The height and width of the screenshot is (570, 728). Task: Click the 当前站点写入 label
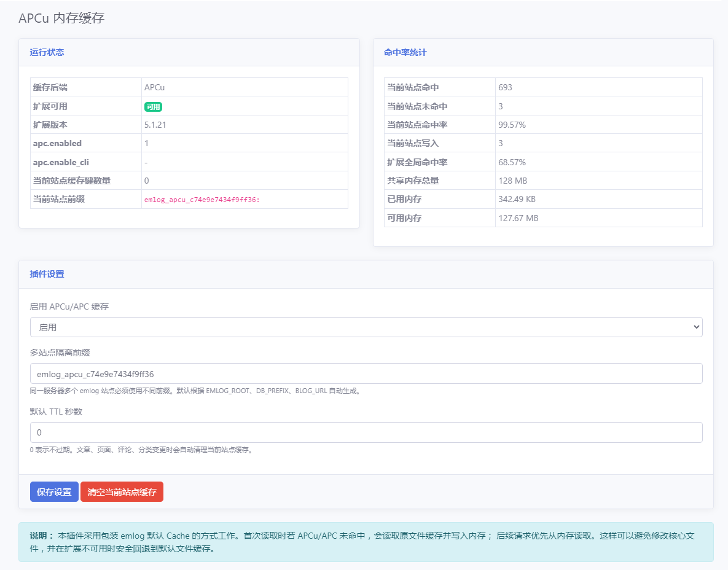tap(413, 144)
